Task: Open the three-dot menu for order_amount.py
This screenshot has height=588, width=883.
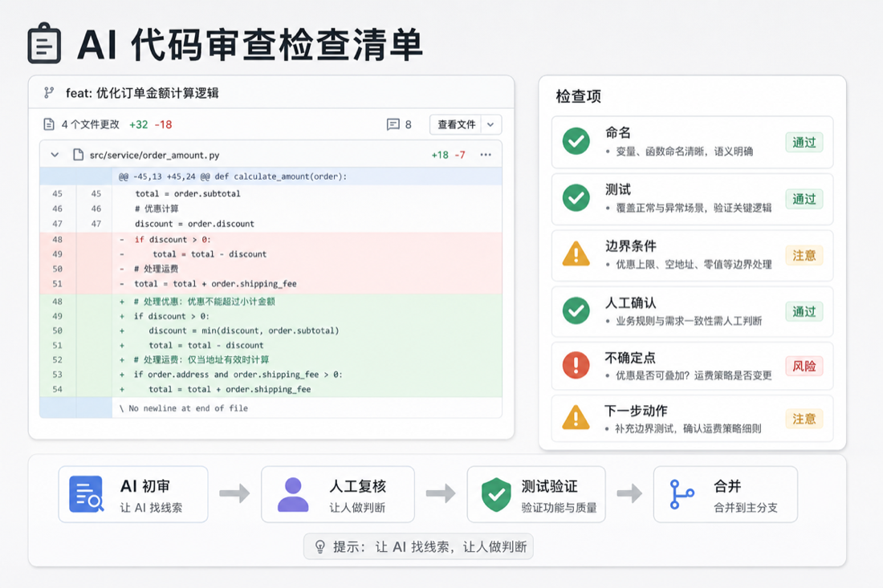Action: [x=486, y=155]
